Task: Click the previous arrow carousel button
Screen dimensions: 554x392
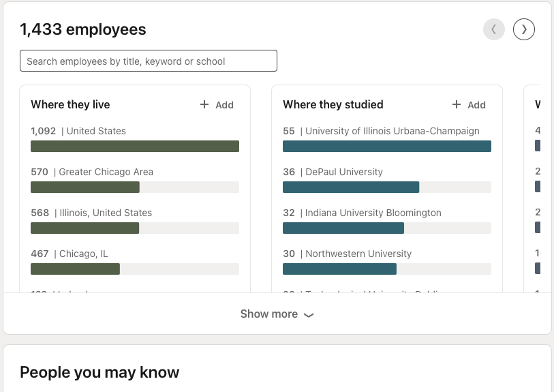Action: click(x=494, y=29)
